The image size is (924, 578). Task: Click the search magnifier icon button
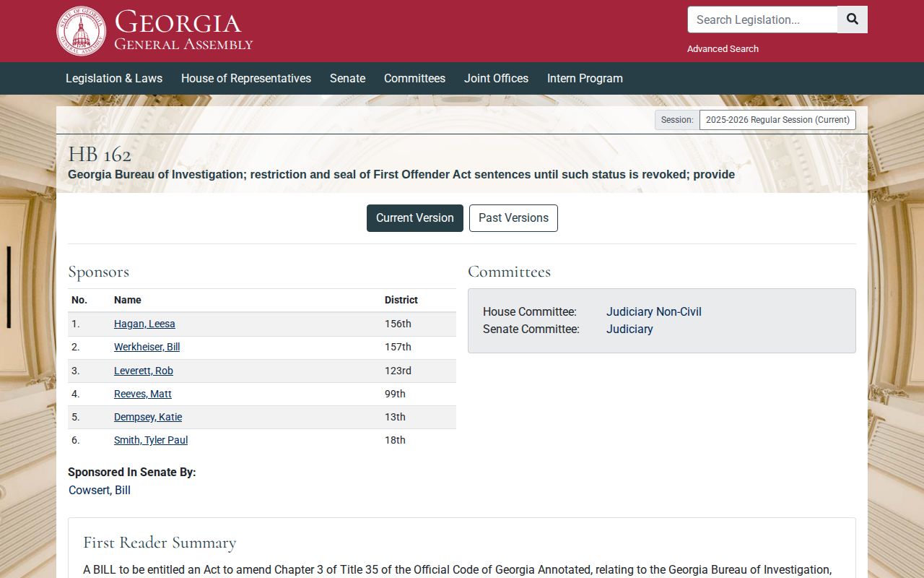click(x=853, y=20)
